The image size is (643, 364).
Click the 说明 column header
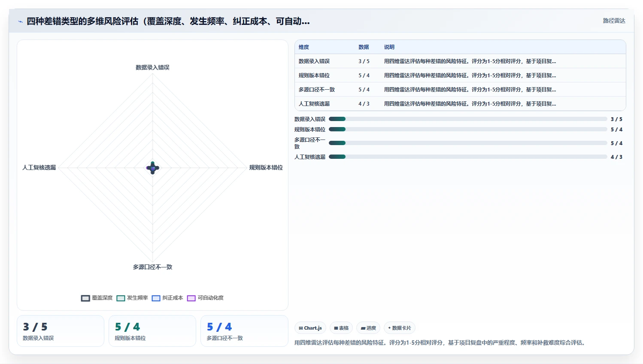[x=389, y=47]
